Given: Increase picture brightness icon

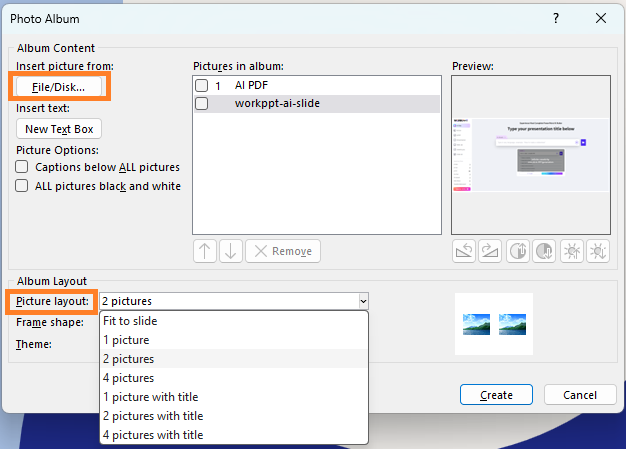Looking at the screenshot, I should 572,251.
